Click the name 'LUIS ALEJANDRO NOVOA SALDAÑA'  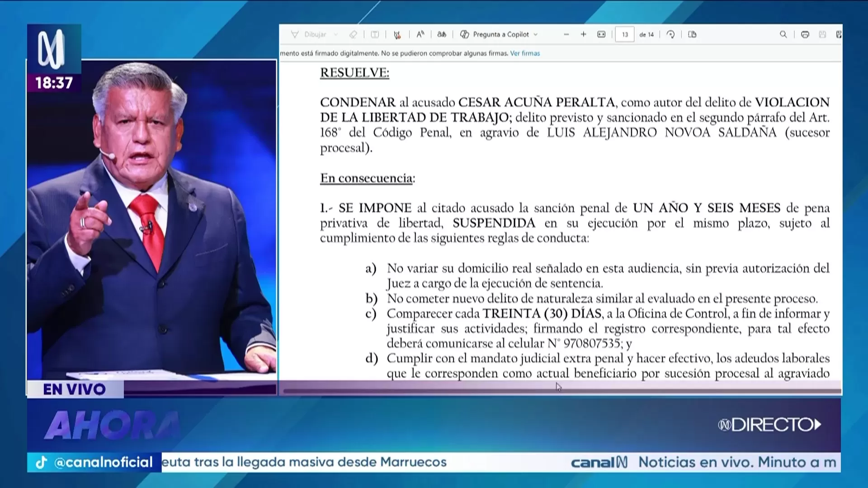(662, 132)
